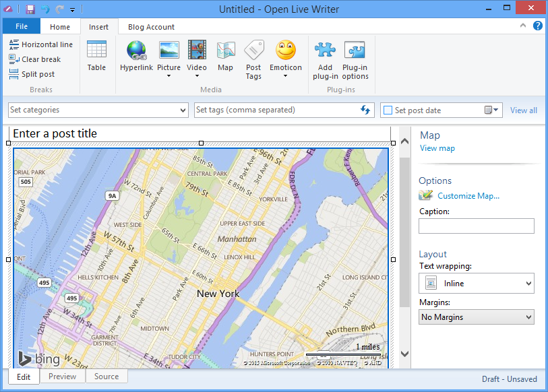Click the Customize Map link
548x392 pixels.
tap(468, 195)
